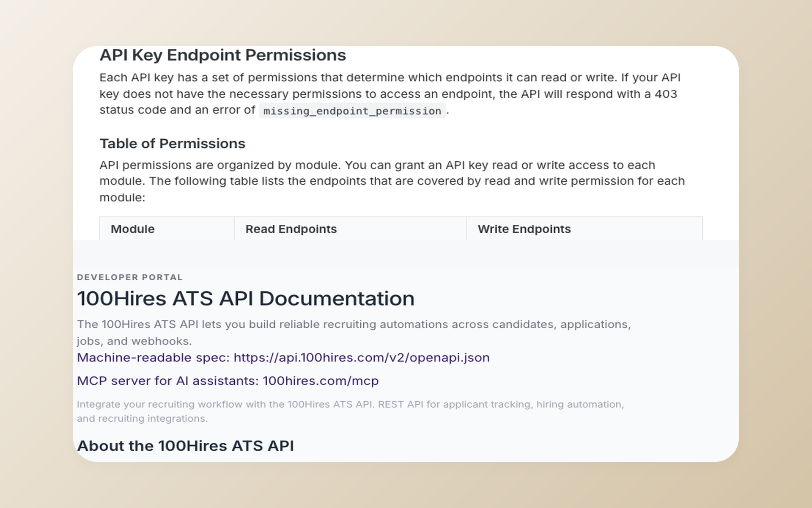Open the Machine-readable spec openapi.json link

[283, 358]
